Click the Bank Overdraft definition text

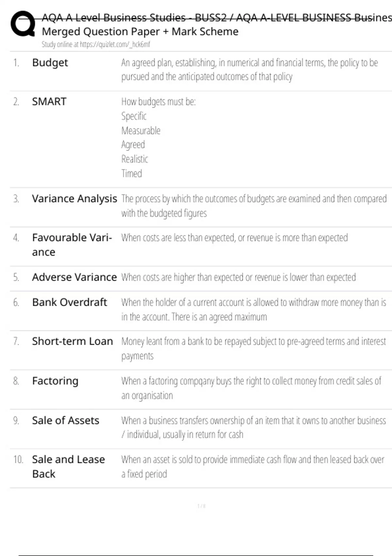253,309
